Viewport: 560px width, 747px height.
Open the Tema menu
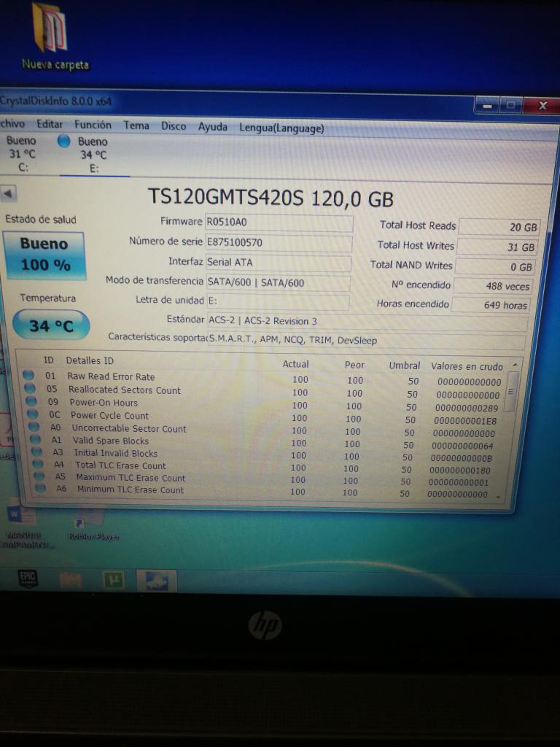(x=136, y=125)
